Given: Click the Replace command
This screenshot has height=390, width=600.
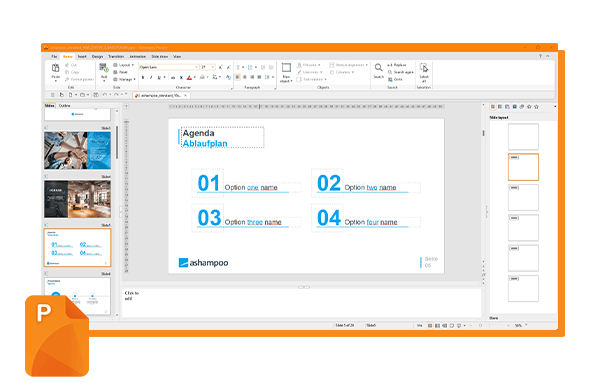Looking at the screenshot, I should pyautogui.click(x=397, y=65).
